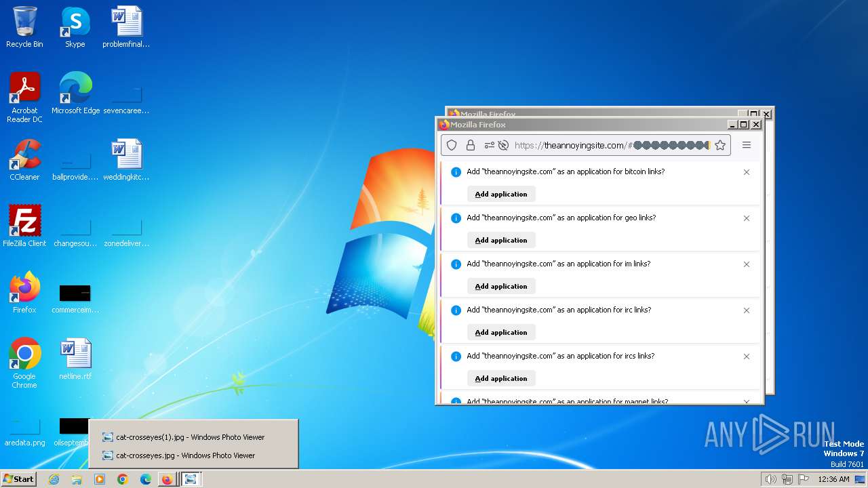
Task: Select cat-crosseyes.jpg Windows Photo Viewer entry
Action: tap(178, 455)
